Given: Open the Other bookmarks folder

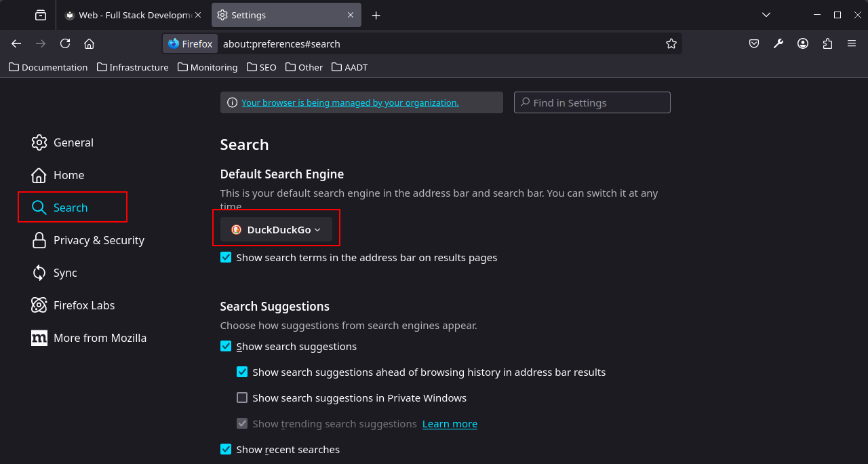Looking at the screenshot, I should 304,67.
